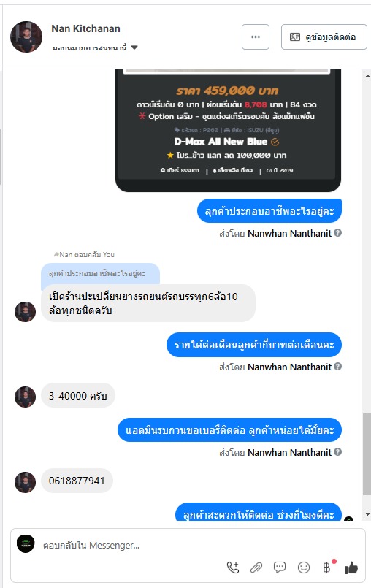Open the emoji picker smiley icon
The image size is (371, 588).
[304, 568]
